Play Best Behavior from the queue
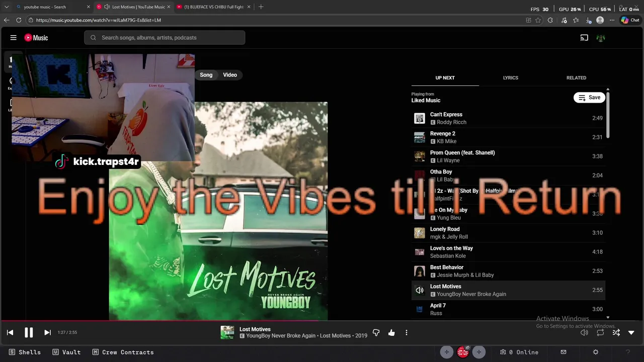Viewport: 644px width, 362px height. (x=508, y=271)
